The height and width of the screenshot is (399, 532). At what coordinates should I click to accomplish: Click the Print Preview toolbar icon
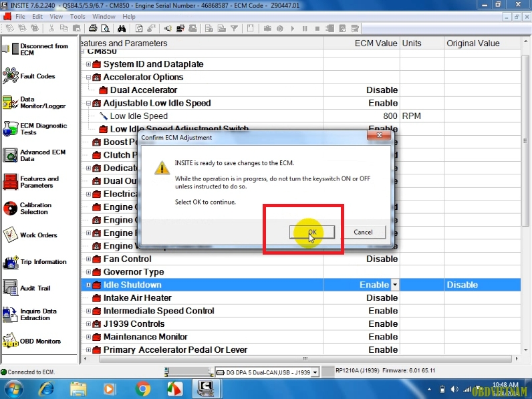point(105,29)
